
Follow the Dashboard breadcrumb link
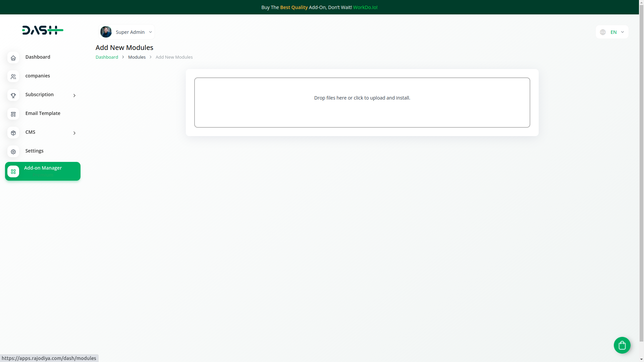click(x=107, y=57)
